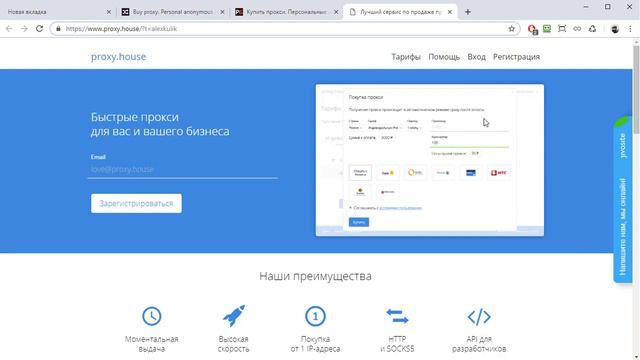Click the clock icon for Моментальная выдача
This screenshot has height=360, width=640.
pyautogui.click(x=151, y=316)
